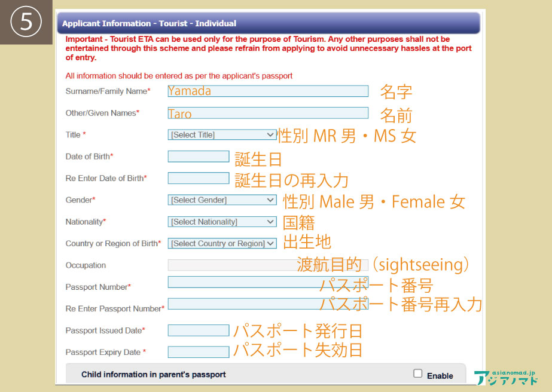
Task: Click the Passport Expiry Date field
Action: (198, 352)
